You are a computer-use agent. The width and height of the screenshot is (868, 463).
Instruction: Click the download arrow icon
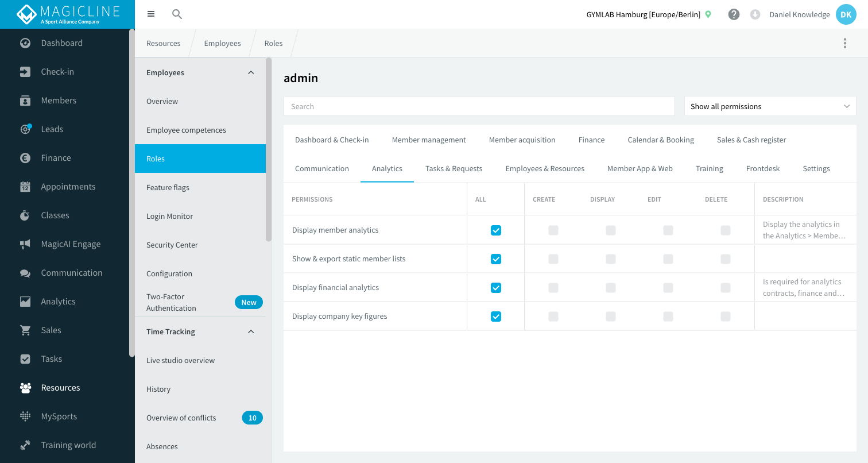tap(755, 14)
